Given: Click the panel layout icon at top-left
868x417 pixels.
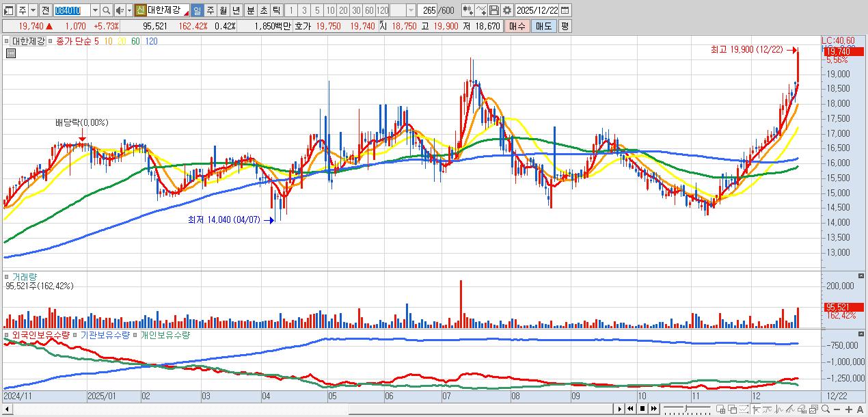Looking at the screenshot, I should pyautogui.click(x=9, y=10).
